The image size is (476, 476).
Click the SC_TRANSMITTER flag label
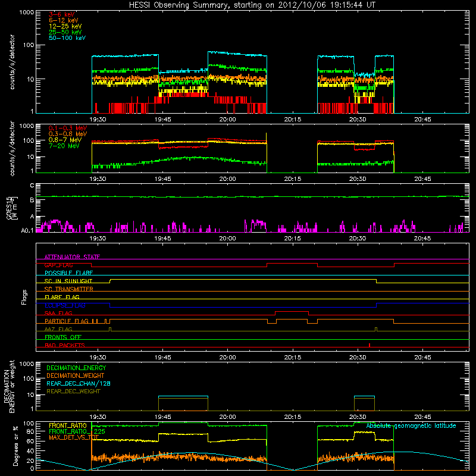tap(68, 289)
